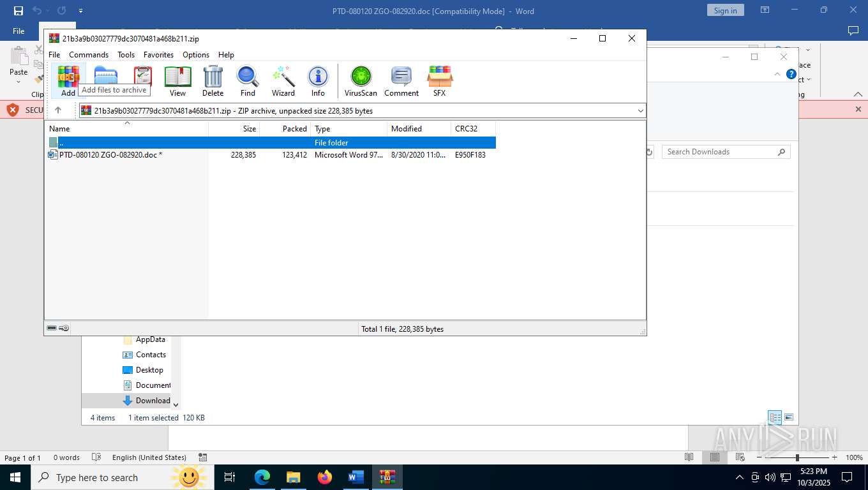Screen dimensions: 868x490
Task: Show archive Info
Action: [318, 81]
